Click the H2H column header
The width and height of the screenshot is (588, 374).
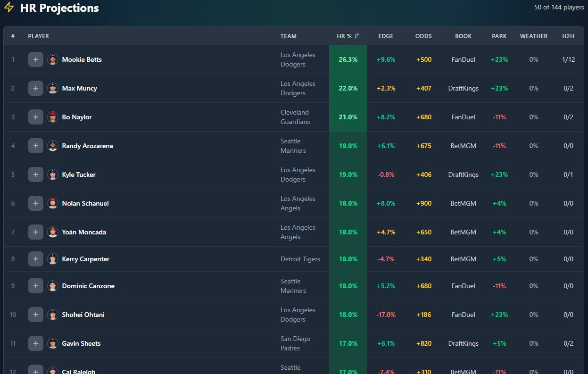tap(568, 36)
